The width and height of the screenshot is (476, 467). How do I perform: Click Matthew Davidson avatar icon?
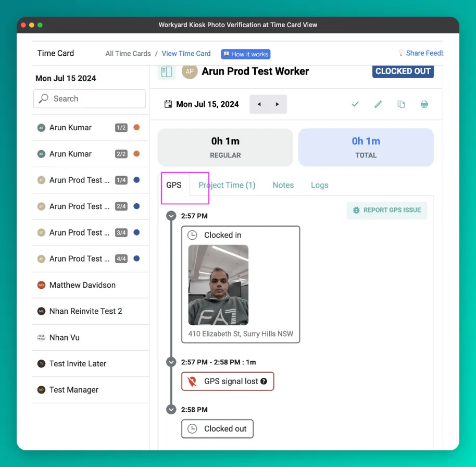click(41, 285)
